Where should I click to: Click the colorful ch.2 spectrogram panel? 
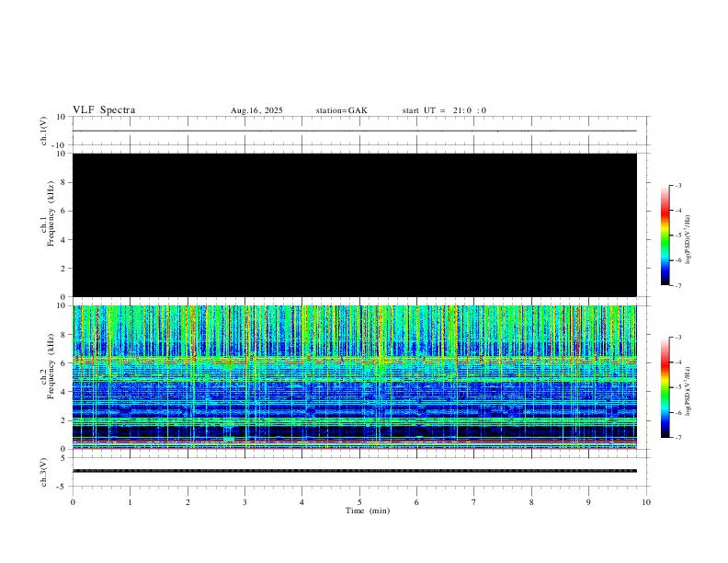[355, 377]
